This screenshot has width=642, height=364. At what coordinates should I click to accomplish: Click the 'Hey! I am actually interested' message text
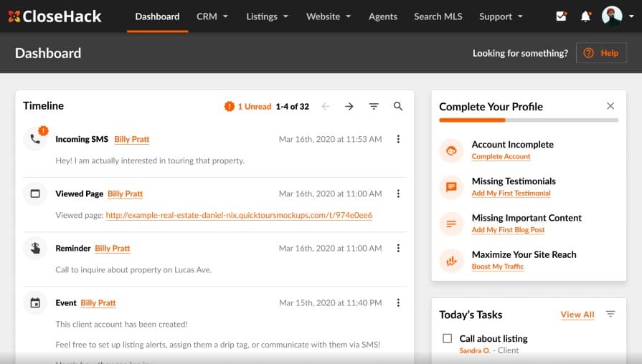tap(150, 161)
